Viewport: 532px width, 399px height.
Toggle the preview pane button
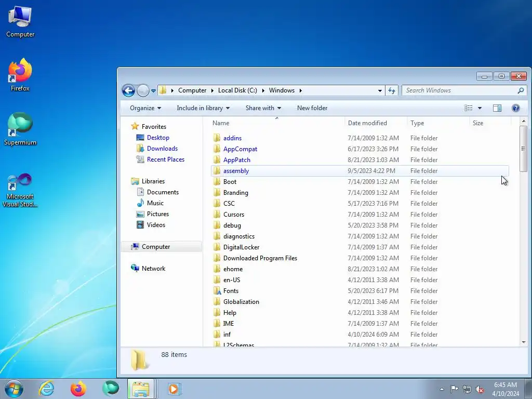pyautogui.click(x=497, y=108)
